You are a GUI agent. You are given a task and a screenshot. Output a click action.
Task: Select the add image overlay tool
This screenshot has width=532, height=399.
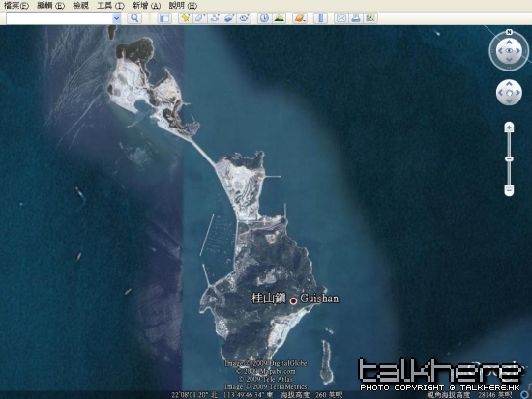(x=229, y=18)
